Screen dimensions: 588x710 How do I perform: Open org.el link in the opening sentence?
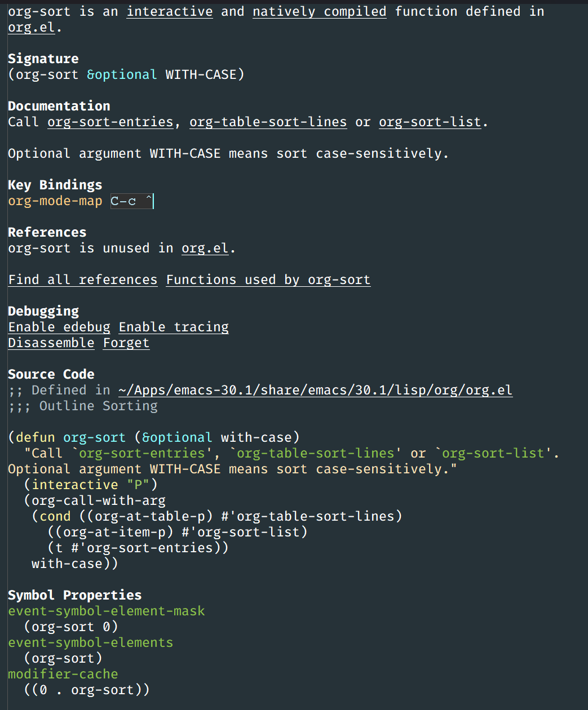32,27
